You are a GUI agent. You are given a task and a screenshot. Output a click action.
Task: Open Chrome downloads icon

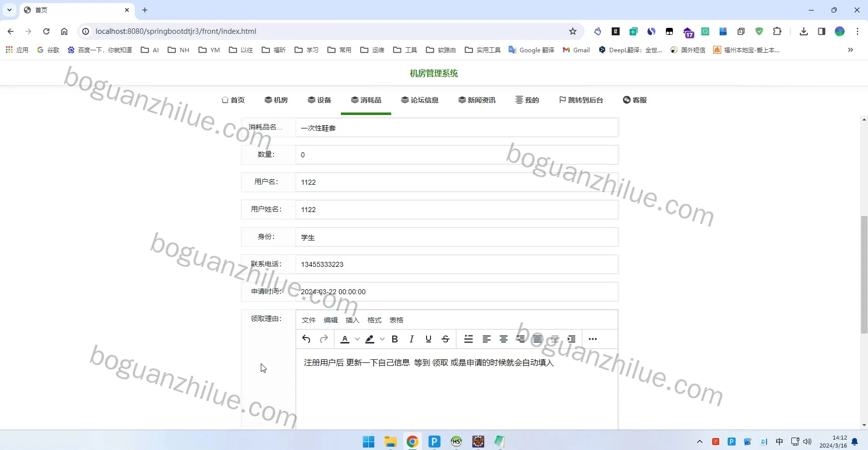803,31
